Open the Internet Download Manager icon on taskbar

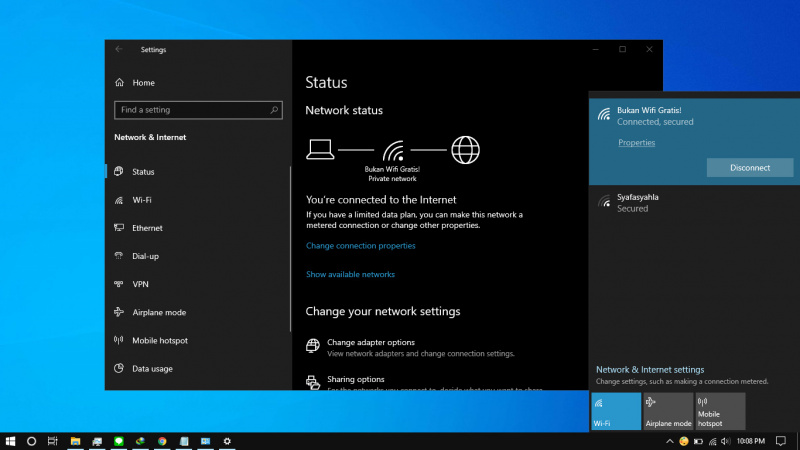coord(140,441)
